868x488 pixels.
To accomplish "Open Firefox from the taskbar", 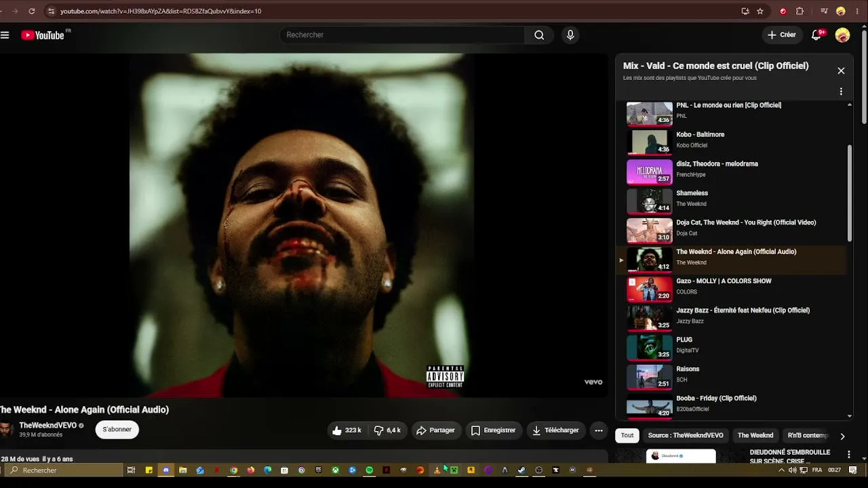I will (250, 470).
